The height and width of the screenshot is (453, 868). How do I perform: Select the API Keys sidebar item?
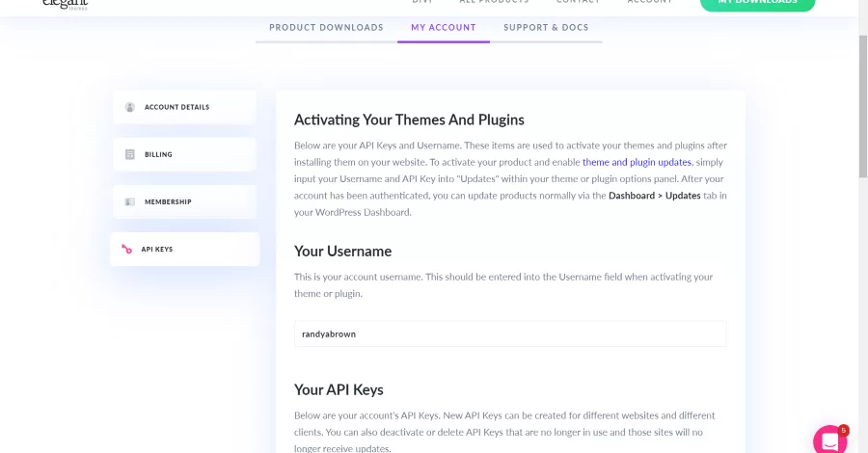184,249
